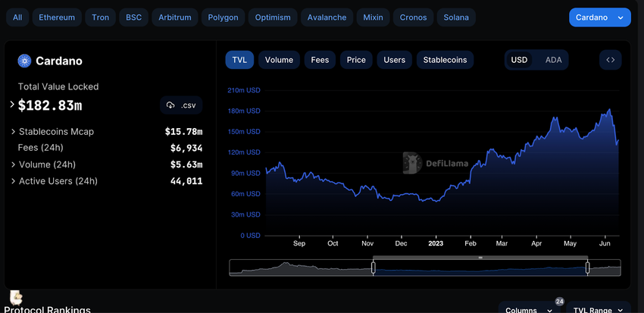Click the Fees (24h) label

pyautogui.click(x=41, y=148)
